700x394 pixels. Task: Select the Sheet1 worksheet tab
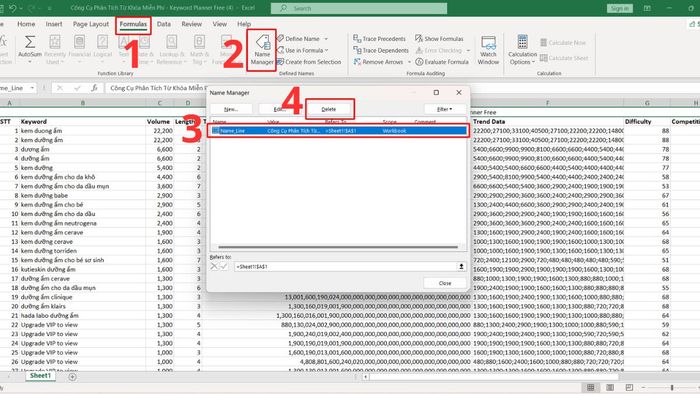pos(40,376)
